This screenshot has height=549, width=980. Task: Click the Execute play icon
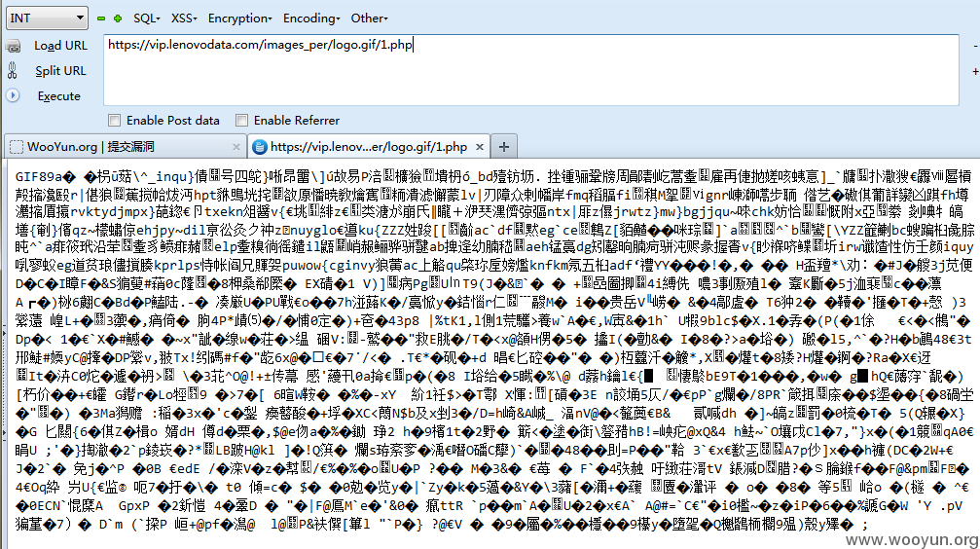(x=13, y=95)
